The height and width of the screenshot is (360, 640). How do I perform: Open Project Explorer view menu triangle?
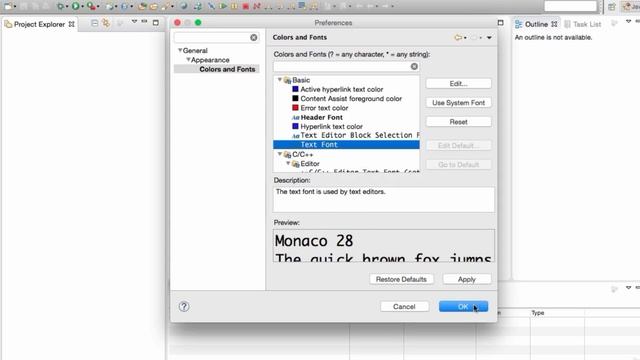pyautogui.click(x=134, y=21)
